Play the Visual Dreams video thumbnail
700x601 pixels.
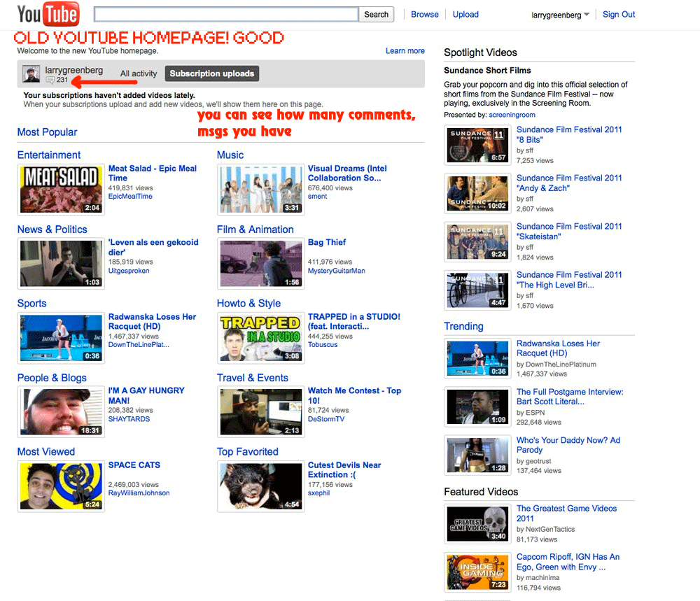pos(260,189)
